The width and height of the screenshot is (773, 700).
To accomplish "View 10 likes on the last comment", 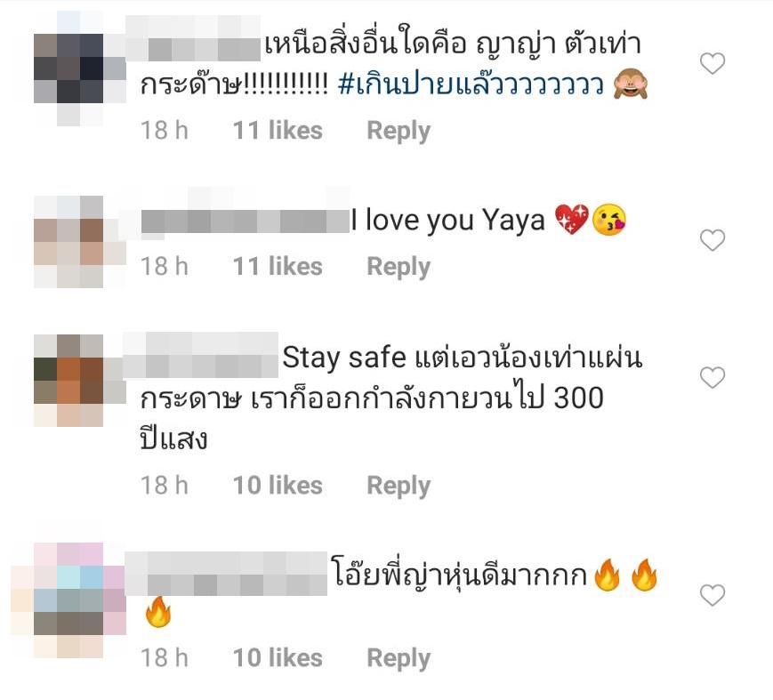I will coord(278,658).
